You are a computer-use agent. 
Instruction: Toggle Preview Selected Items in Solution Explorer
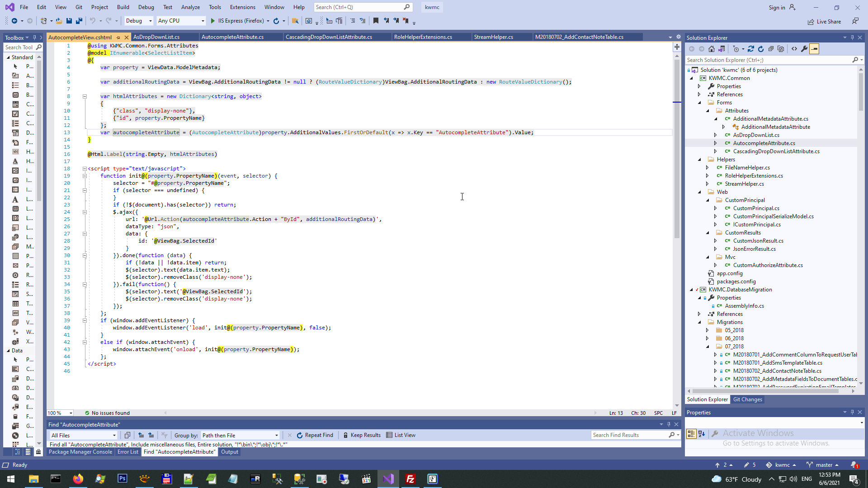pos(814,49)
